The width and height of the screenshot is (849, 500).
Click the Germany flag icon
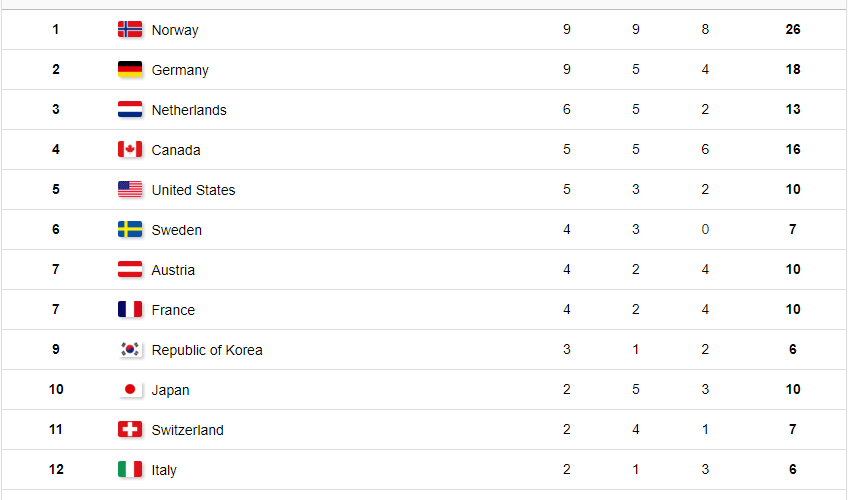(130, 69)
